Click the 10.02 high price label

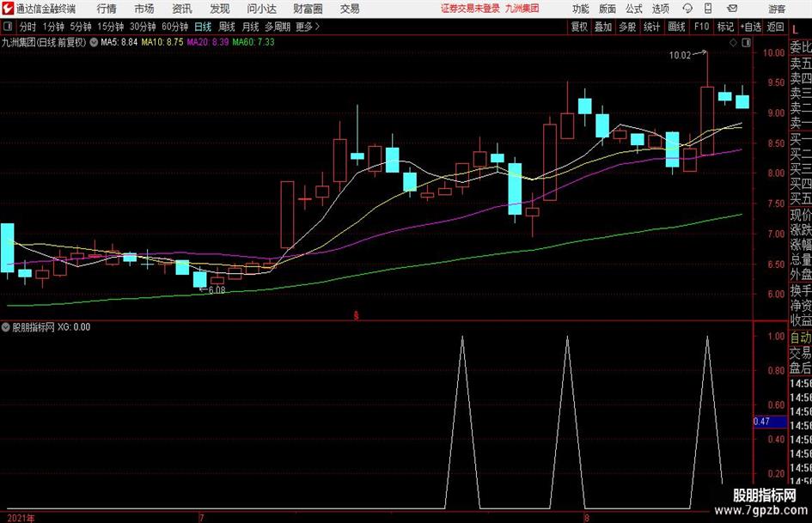point(680,56)
